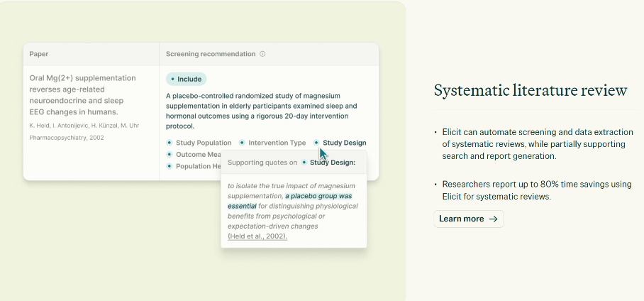Select the Intervention Type criterion tag
This screenshot has height=301, width=644.
tap(272, 143)
